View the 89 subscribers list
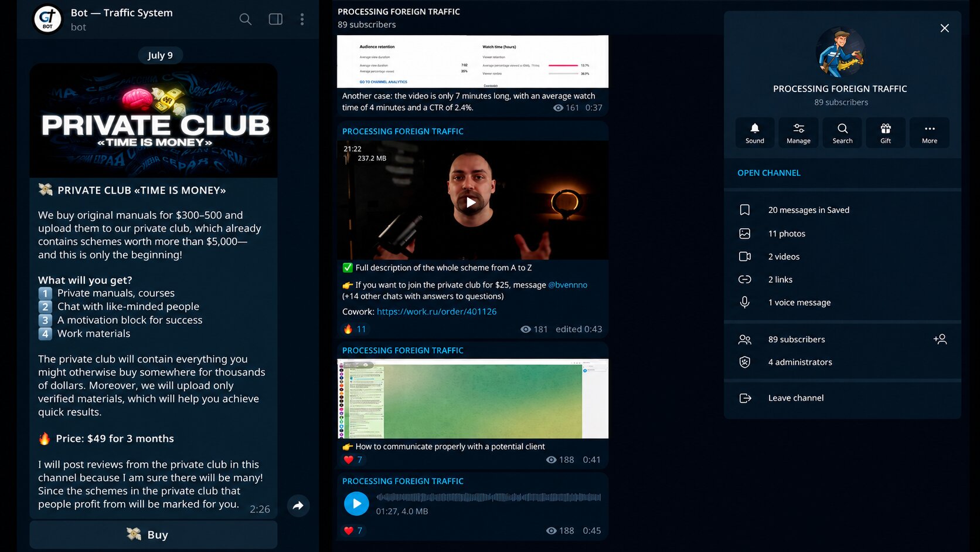The image size is (980, 552). (x=797, y=339)
